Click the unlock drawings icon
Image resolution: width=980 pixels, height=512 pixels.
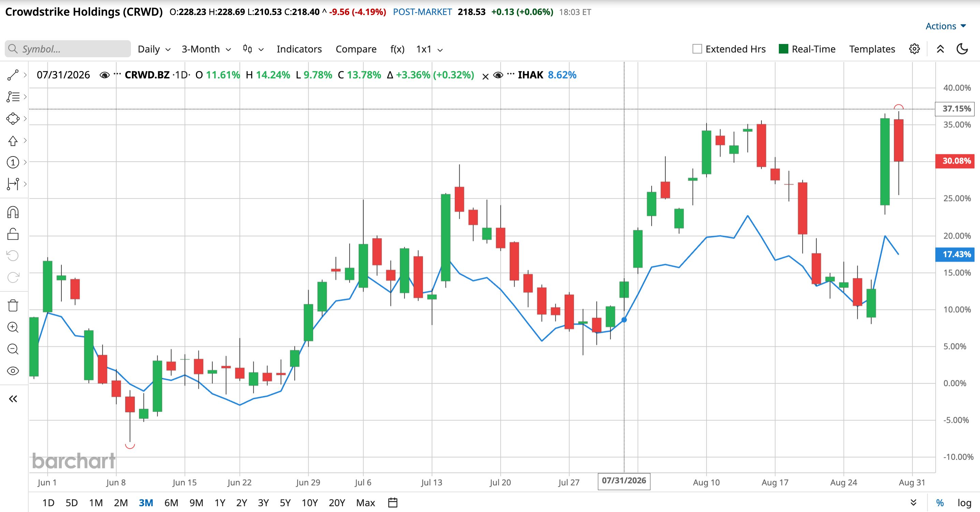(x=13, y=234)
